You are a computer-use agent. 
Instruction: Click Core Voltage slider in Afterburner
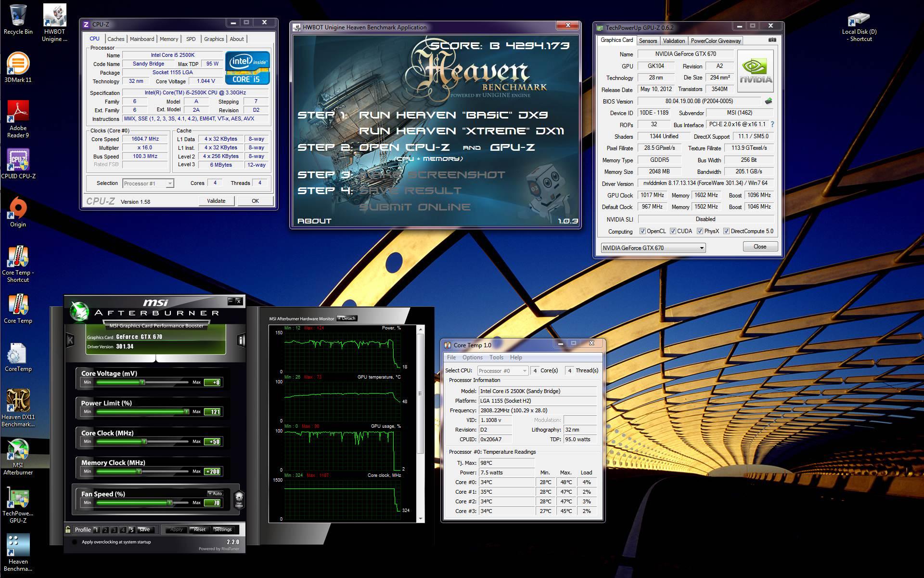pyautogui.click(x=142, y=382)
